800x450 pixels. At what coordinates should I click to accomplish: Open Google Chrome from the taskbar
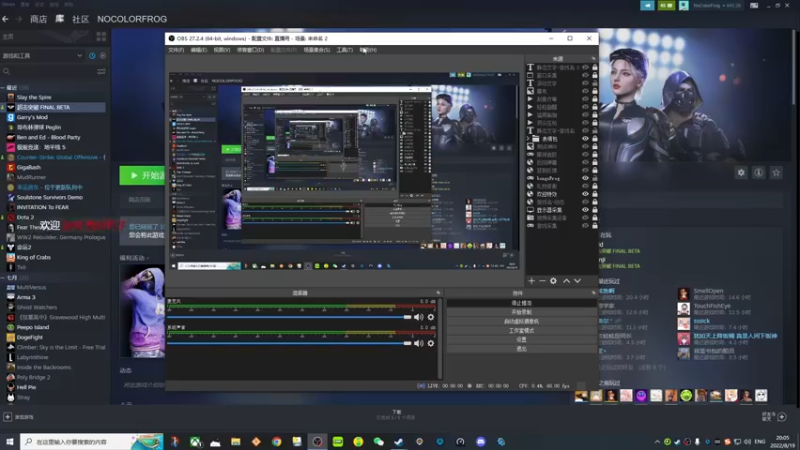coord(277,442)
